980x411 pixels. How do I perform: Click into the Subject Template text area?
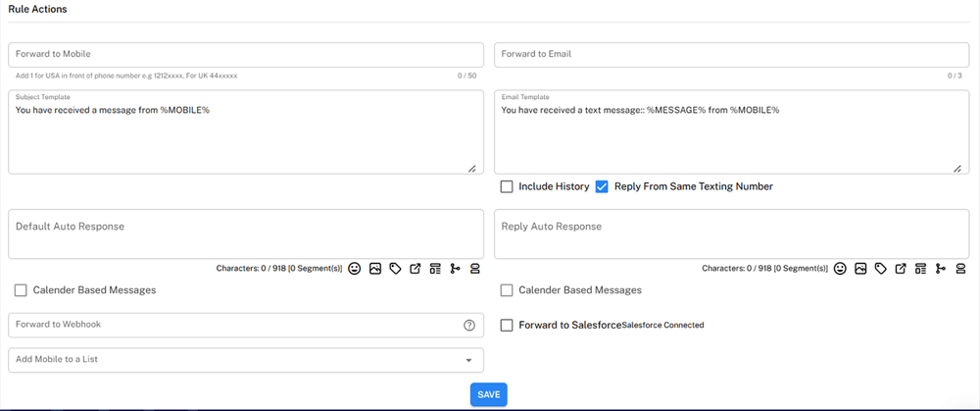246,132
